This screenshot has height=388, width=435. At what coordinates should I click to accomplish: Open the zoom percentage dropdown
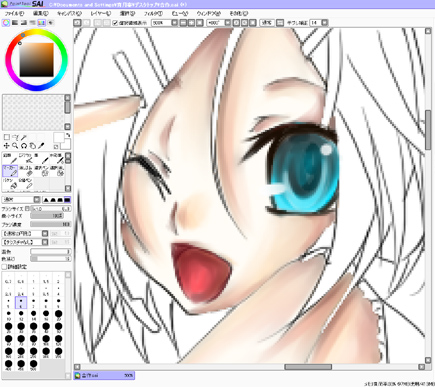(175, 23)
